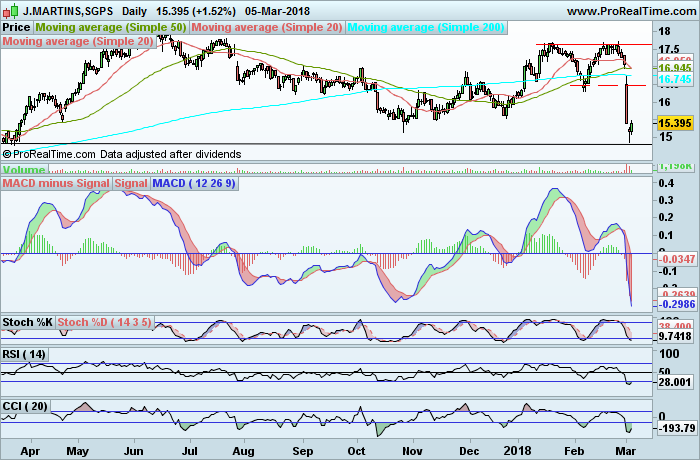Select the Moving average (Simple 200) legend
This screenshot has width=700, height=460.
[x=426, y=27]
